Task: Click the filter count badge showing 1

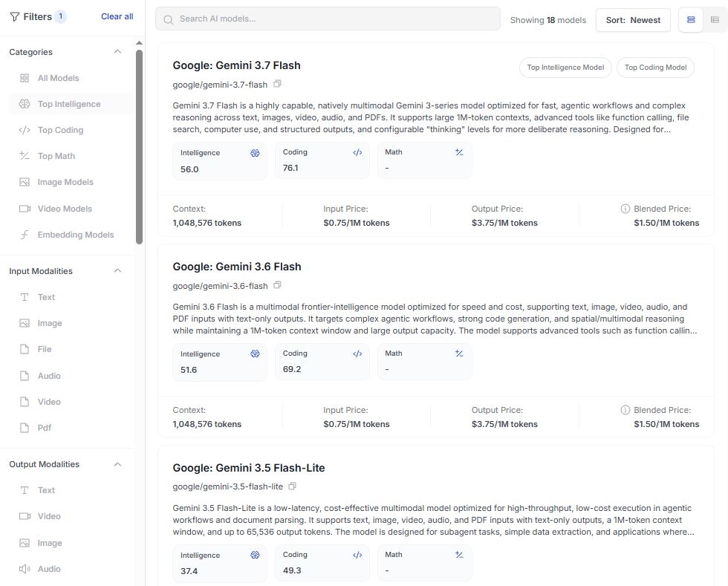Action: point(60,16)
